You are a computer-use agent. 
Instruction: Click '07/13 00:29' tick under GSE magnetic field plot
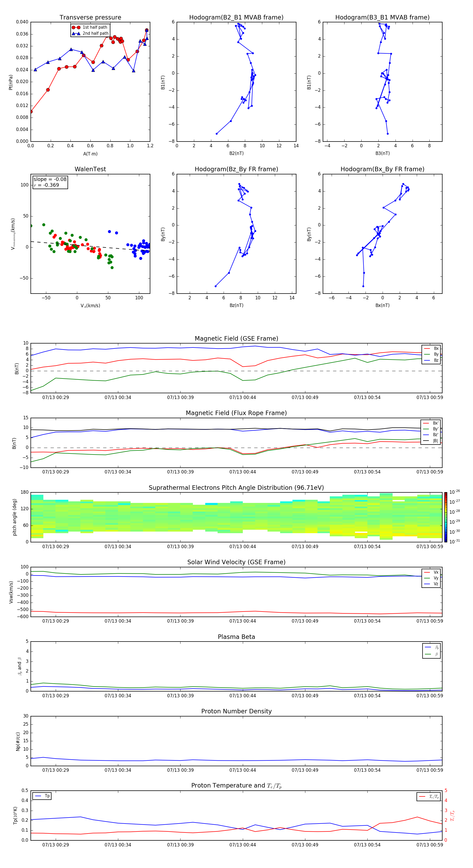click(x=55, y=397)
